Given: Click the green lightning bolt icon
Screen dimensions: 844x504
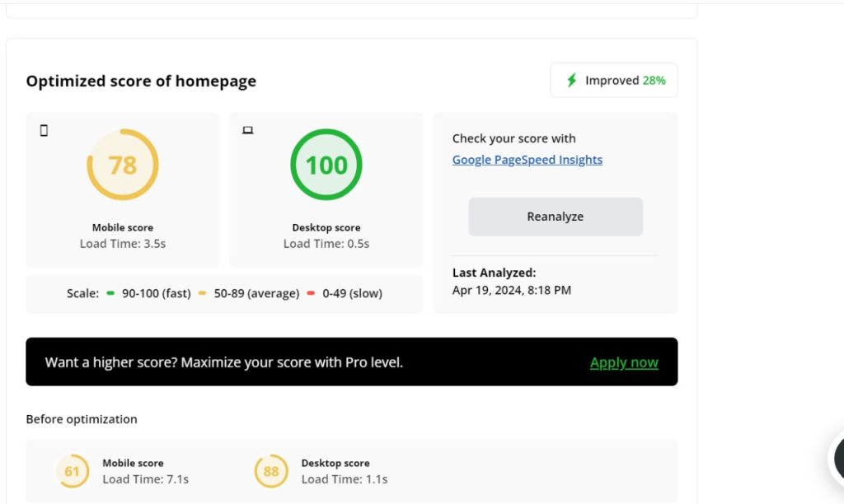Looking at the screenshot, I should (x=572, y=80).
